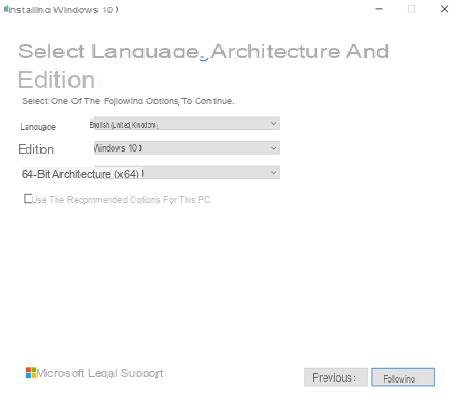Minimize the Installing Windows 10 window
460x402 pixels.
click(x=379, y=9)
